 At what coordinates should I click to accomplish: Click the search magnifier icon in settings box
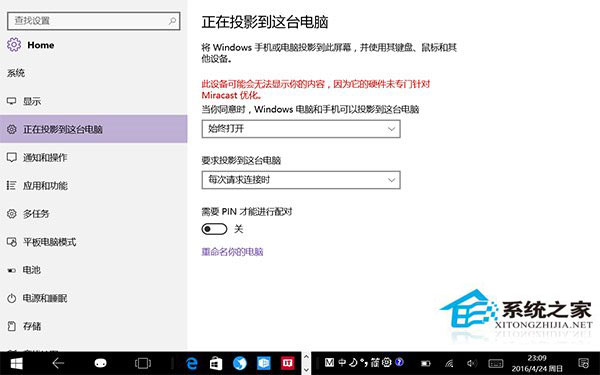172,21
